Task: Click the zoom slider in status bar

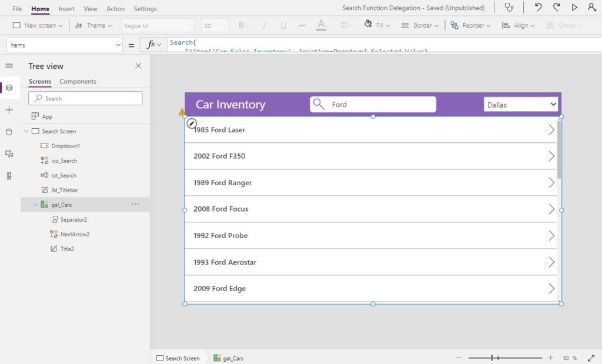Action: 504,358
